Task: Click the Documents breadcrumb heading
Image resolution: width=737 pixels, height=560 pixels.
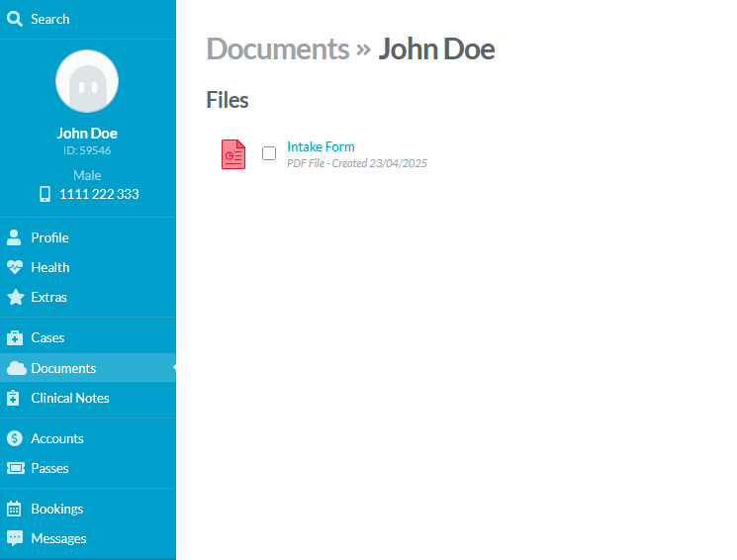Action: tap(278, 48)
